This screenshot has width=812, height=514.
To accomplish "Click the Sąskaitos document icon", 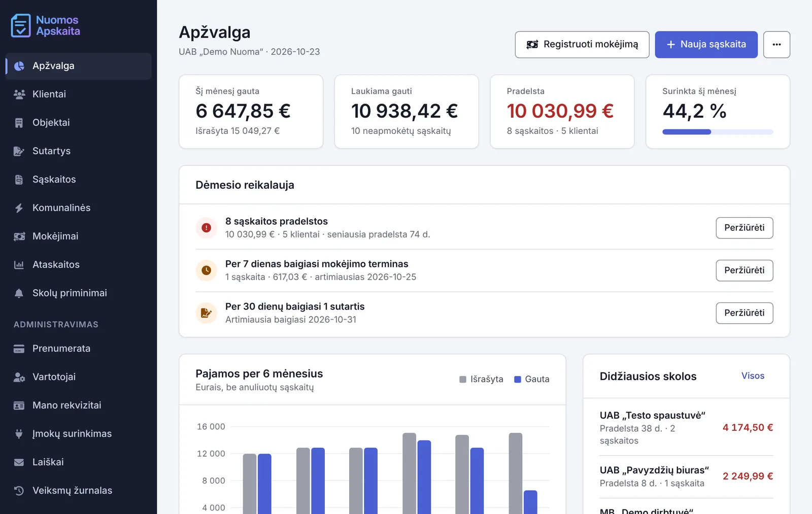I will pyautogui.click(x=19, y=180).
